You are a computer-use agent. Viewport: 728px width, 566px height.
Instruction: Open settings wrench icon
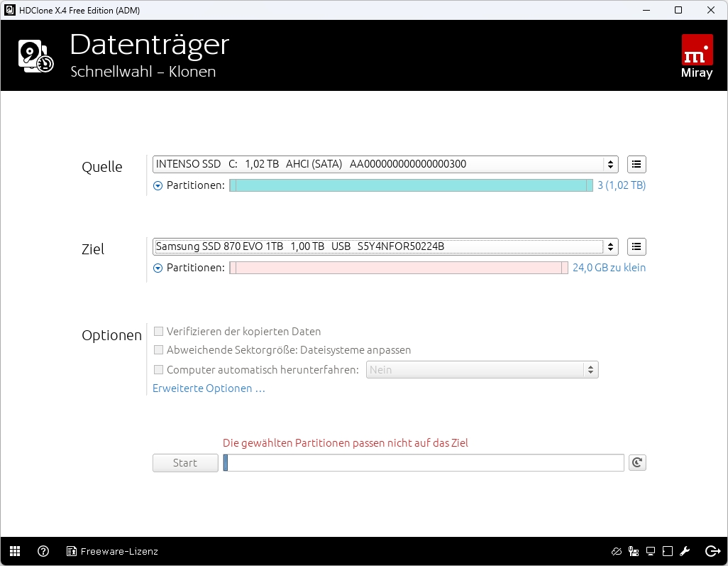pyautogui.click(x=685, y=552)
